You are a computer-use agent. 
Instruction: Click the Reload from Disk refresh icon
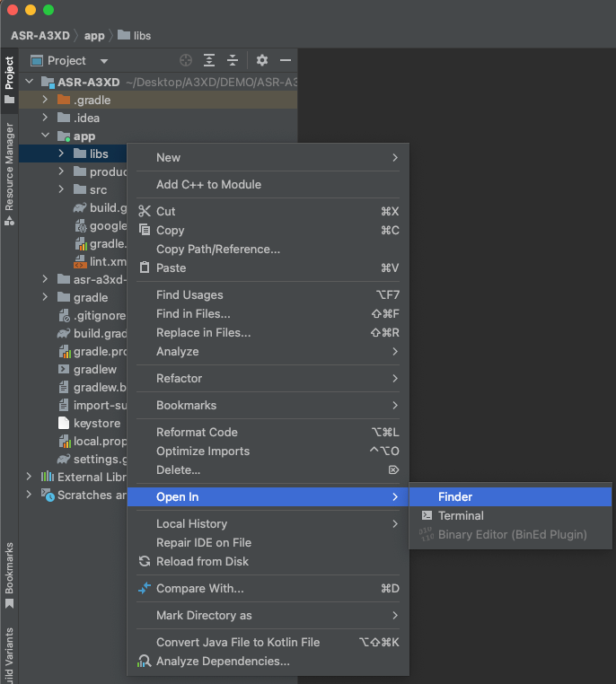pos(145,561)
